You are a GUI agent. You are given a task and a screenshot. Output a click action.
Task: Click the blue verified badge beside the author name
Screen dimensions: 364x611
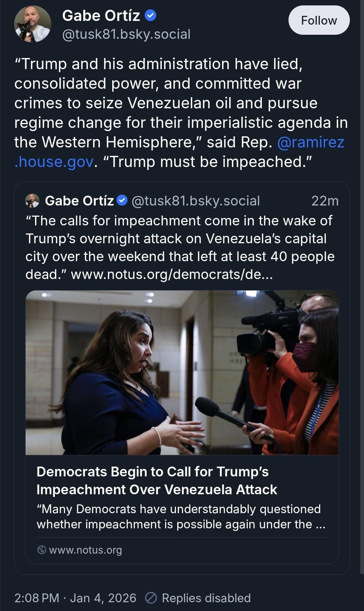pyautogui.click(x=150, y=16)
